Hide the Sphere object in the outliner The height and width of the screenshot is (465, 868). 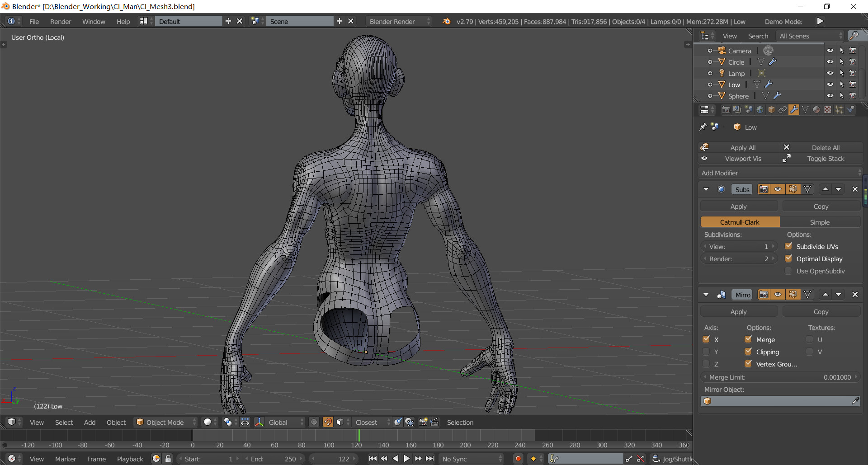point(830,95)
